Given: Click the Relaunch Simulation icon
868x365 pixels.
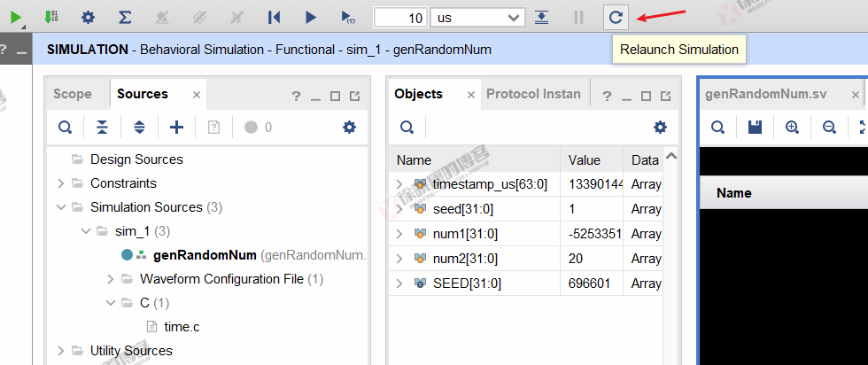Looking at the screenshot, I should coord(616,17).
